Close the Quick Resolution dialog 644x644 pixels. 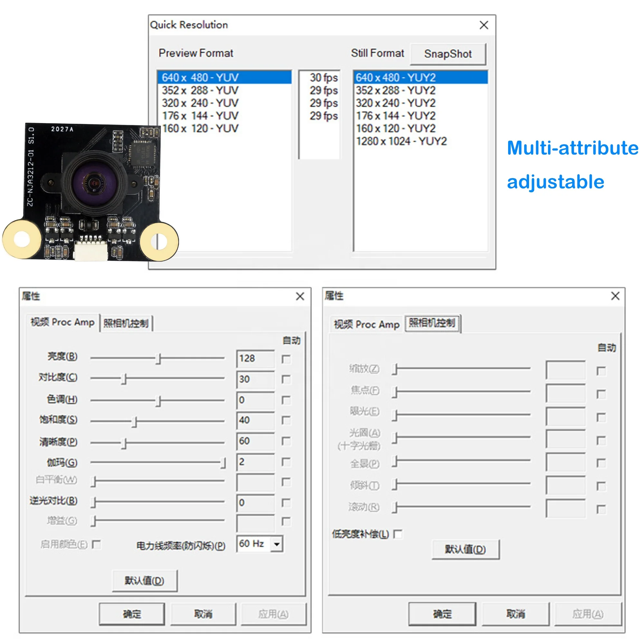pyautogui.click(x=483, y=25)
